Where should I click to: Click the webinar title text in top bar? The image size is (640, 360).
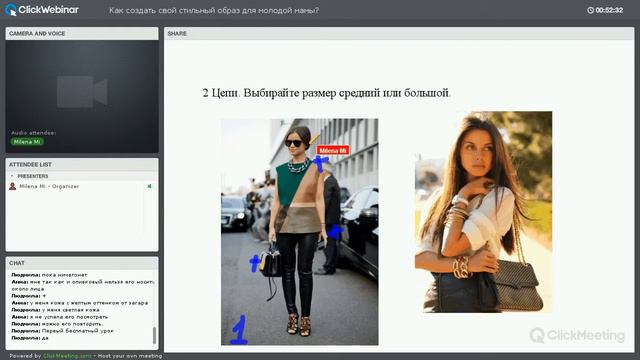pos(214,10)
